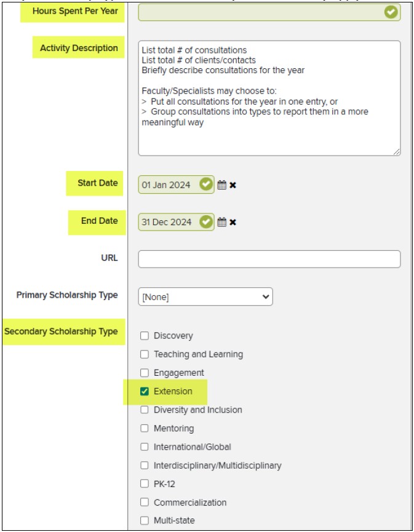Clear the End Date using the x icon
Image resolution: width=414 pixels, height=532 pixels.
point(233,221)
